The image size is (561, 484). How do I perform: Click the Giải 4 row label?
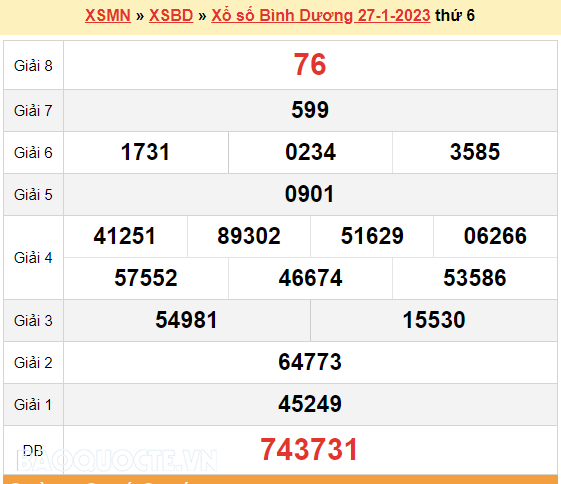click(x=33, y=258)
